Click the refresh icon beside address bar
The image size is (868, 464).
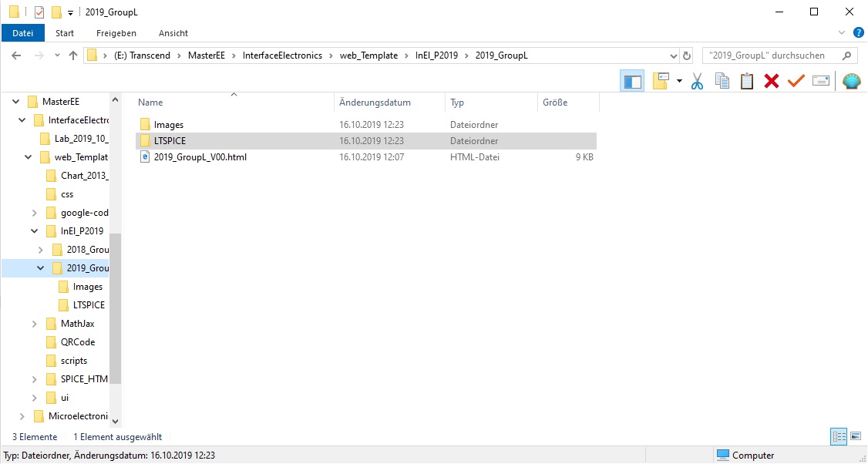[688, 55]
